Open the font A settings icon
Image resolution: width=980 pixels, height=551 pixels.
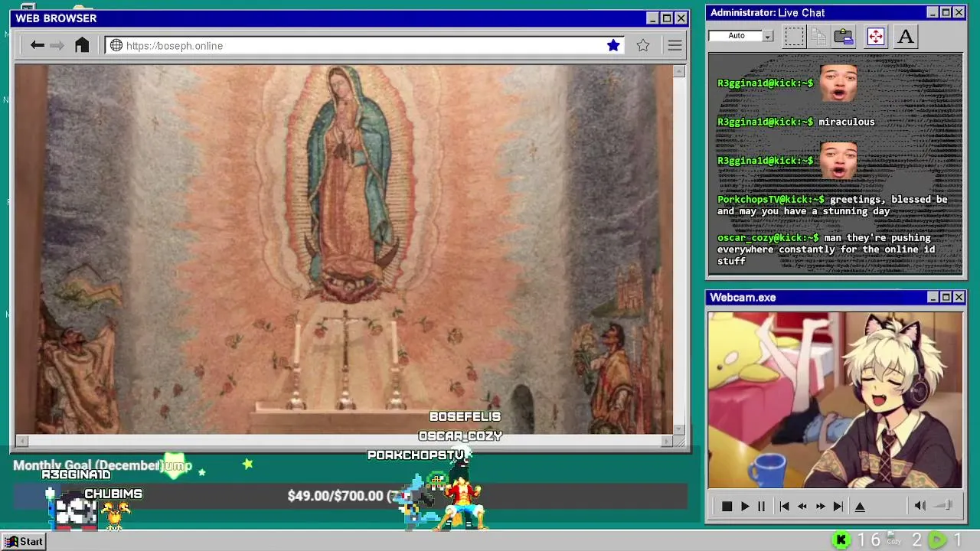coord(906,36)
